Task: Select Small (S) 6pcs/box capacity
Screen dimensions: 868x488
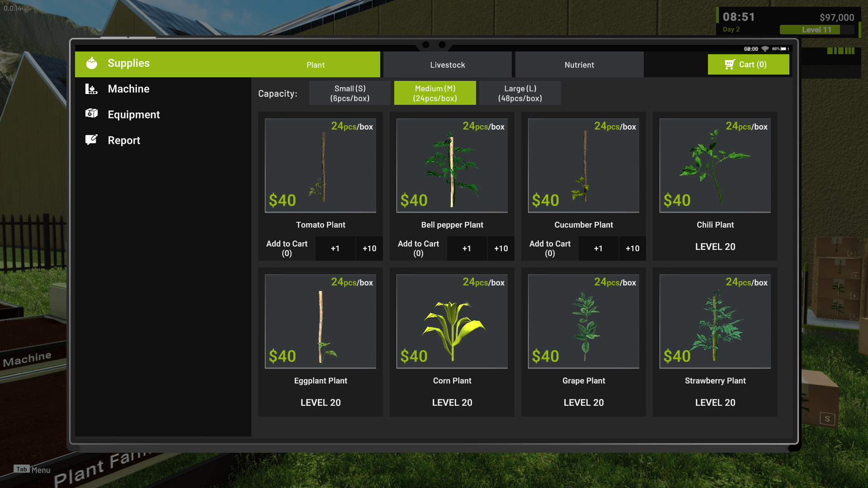Action: 350,93
